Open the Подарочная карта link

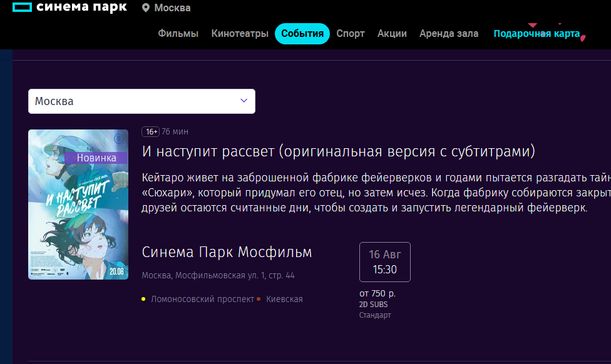pyautogui.click(x=537, y=34)
